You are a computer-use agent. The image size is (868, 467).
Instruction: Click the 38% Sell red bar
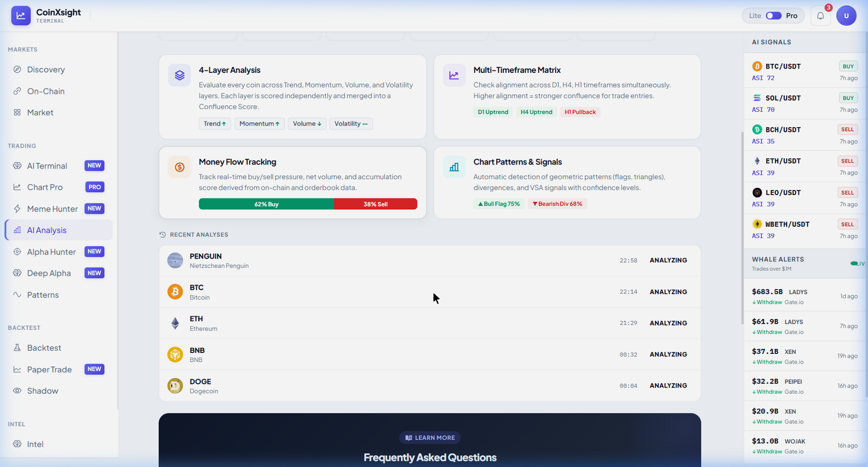pyautogui.click(x=375, y=204)
